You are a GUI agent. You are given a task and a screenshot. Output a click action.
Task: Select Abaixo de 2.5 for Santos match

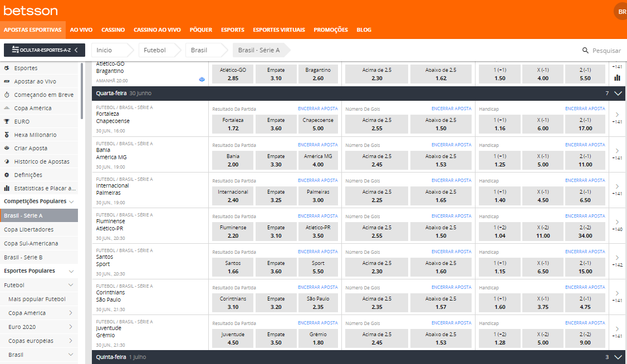(440, 267)
